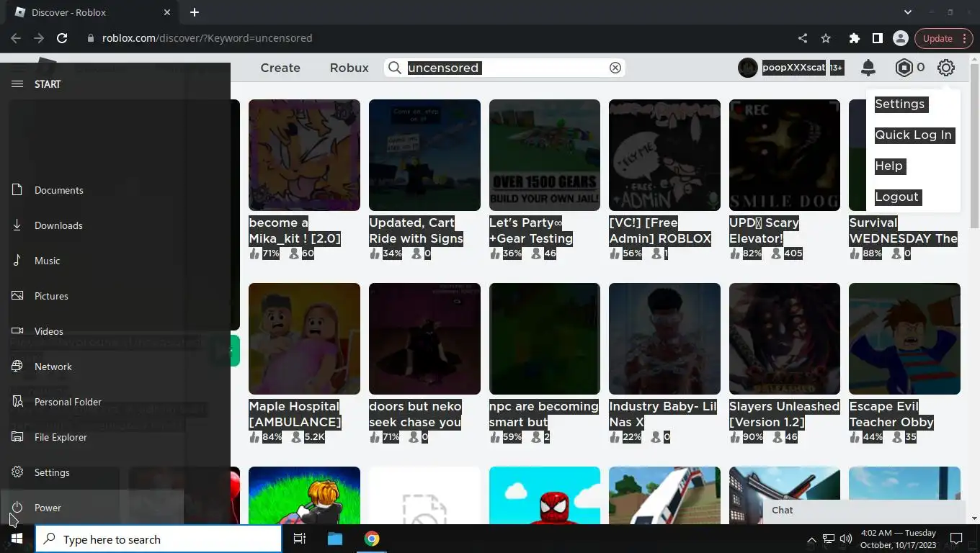Open the Industry Baby- Lil Nas X title
This screenshot has width=980, height=553.
point(663,414)
